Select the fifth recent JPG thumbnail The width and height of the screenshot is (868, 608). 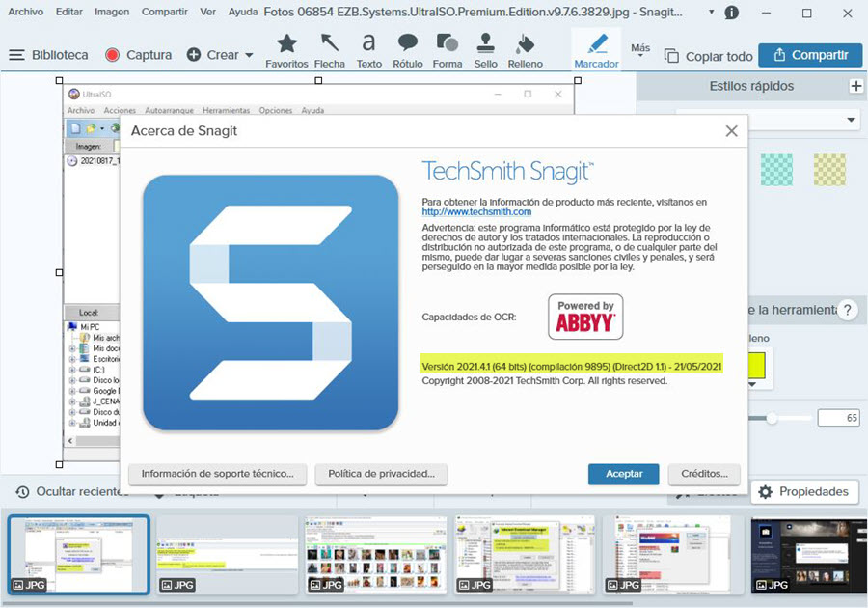click(x=672, y=555)
